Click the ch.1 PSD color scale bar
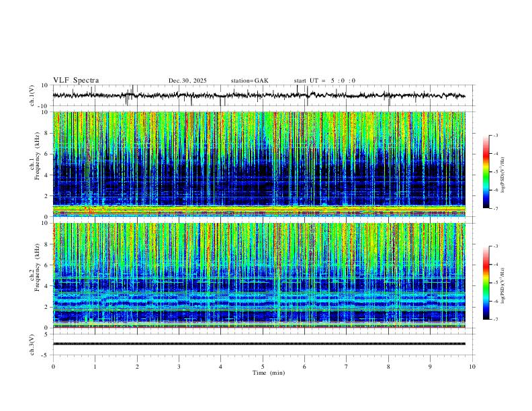The width and height of the screenshot is (532, 411). [x=486, y=172]
